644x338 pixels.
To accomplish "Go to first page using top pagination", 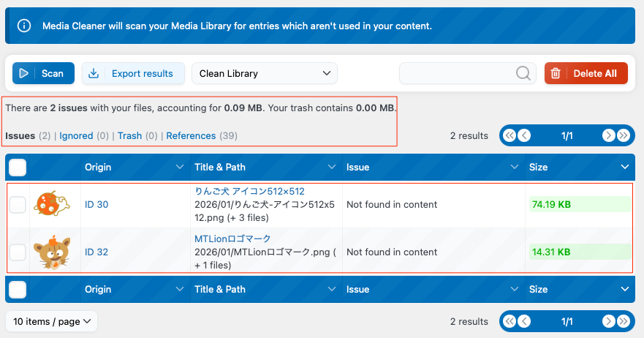I will click(x=509, y=135).
